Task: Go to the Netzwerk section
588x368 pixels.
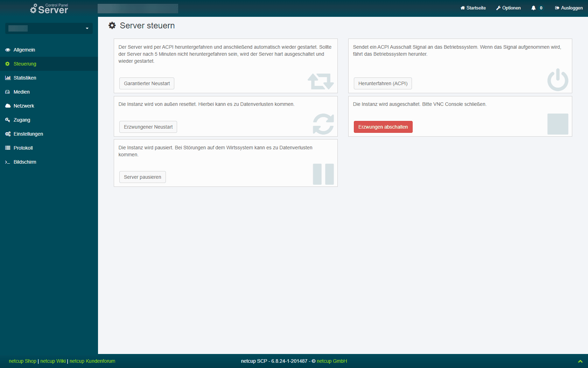Action: (x=24, y=106)
